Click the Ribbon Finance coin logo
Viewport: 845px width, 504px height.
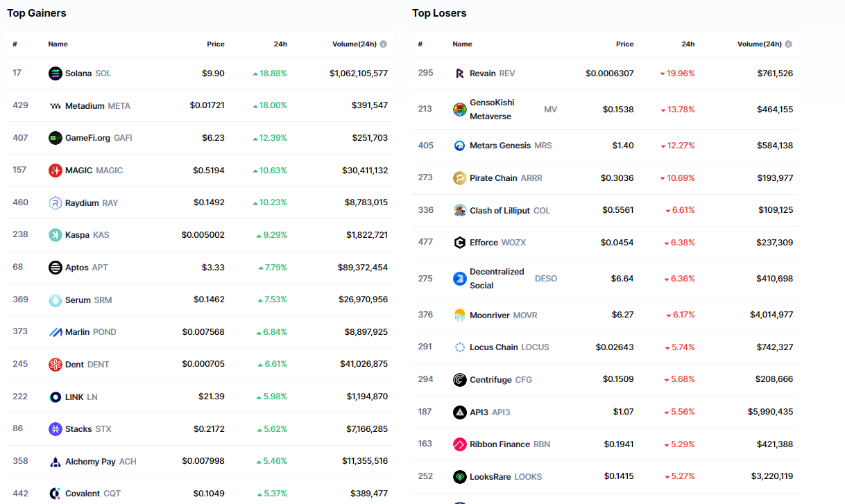tap(460, 444)
